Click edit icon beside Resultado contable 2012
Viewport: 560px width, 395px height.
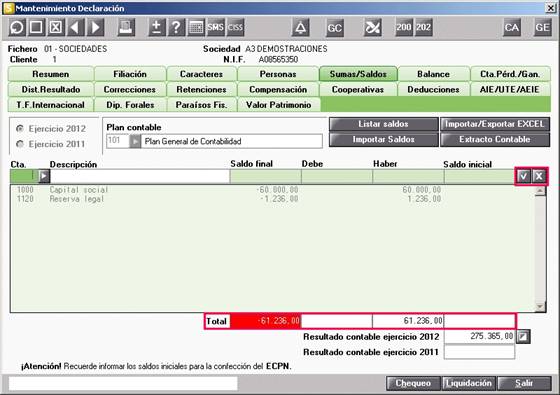pos(523,336)
